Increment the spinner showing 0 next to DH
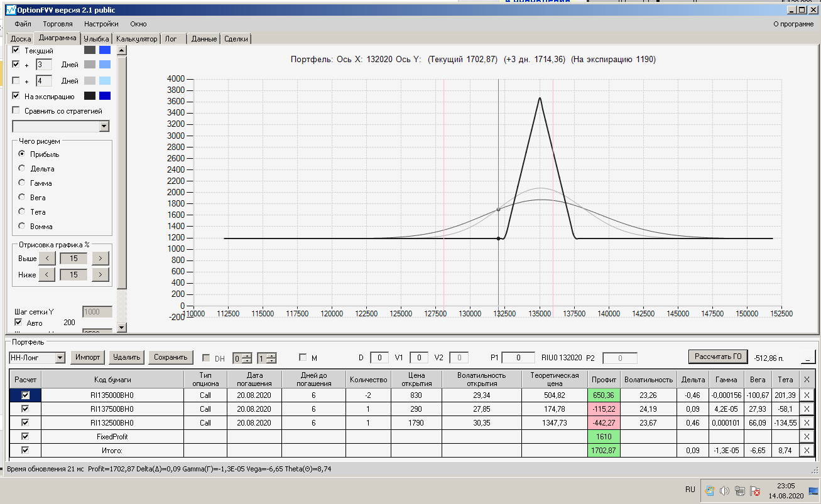 pos(248,355)
